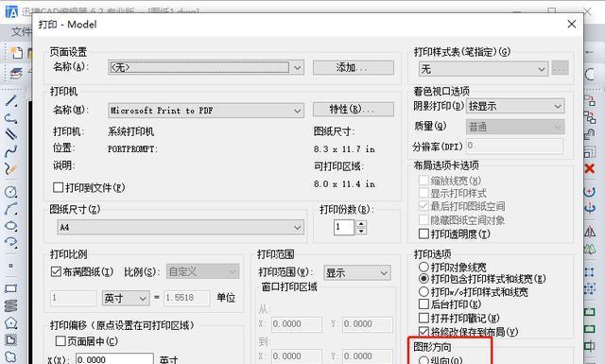Image resolution: width=605 pixels, height=364 pixels.
Task: Click paper size value 8.3 x 11.7 in
Action: tap(344, 149)
